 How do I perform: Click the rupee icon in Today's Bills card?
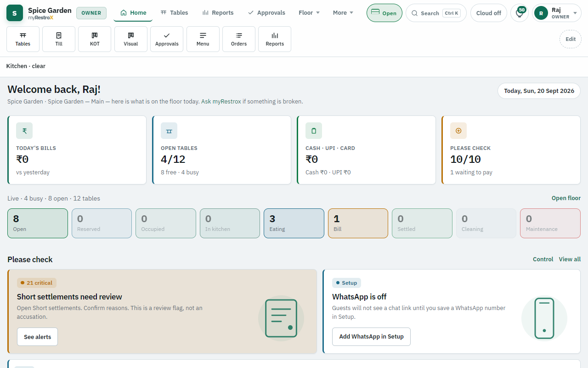pos(24,131)
